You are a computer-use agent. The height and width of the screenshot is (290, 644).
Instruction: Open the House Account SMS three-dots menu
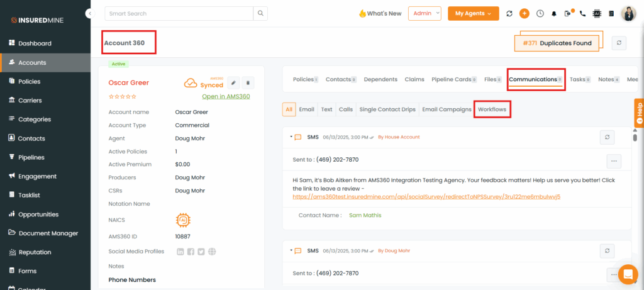(614, 161)
